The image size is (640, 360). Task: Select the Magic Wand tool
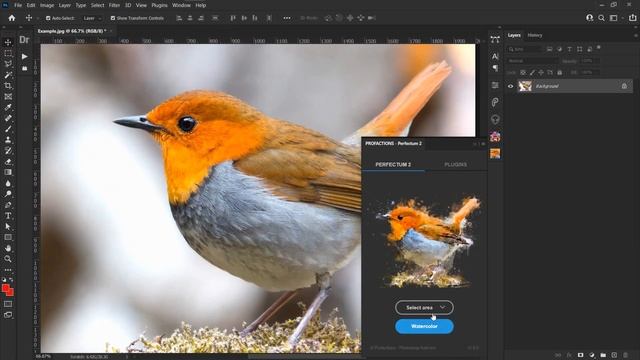point(8,75)
